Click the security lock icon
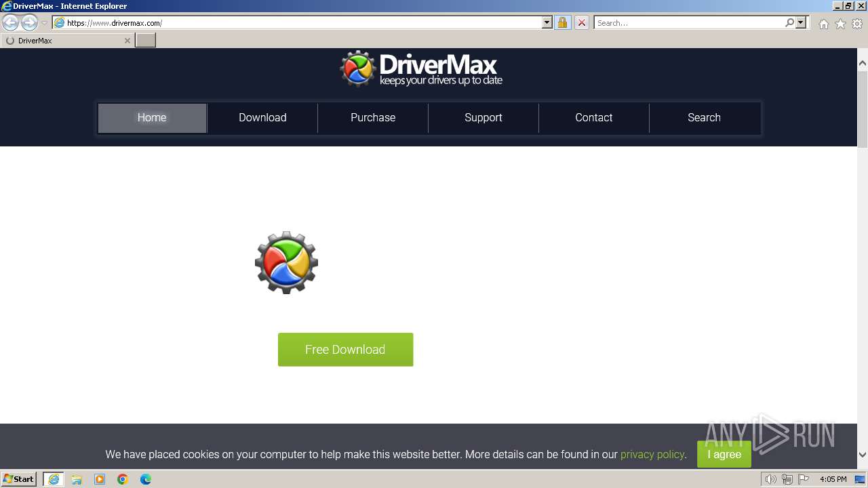 [x=562, y=23]
